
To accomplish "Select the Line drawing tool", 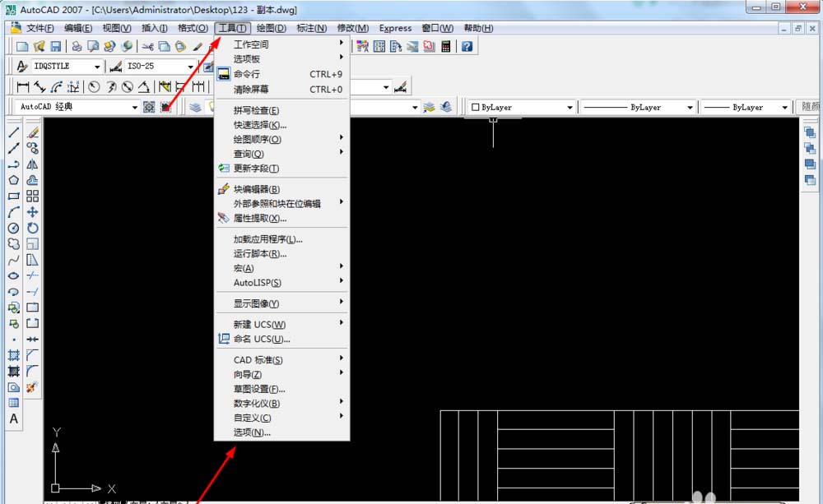I will pos(13,132).
